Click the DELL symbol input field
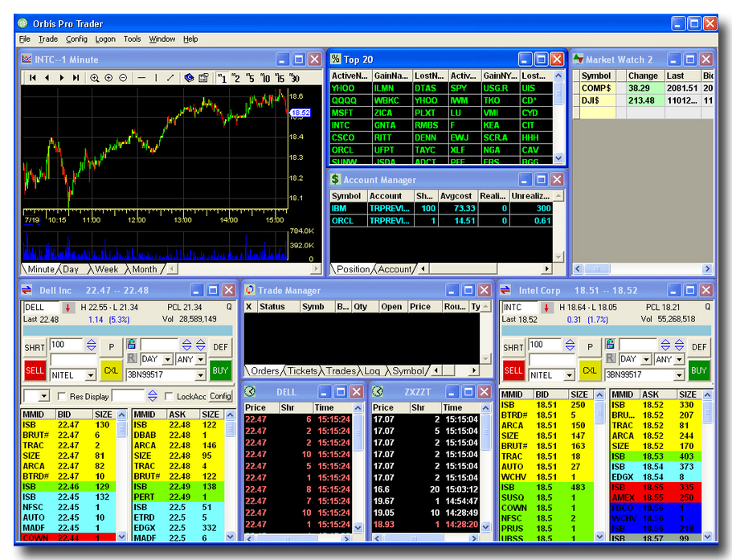 tap(41, 308)
